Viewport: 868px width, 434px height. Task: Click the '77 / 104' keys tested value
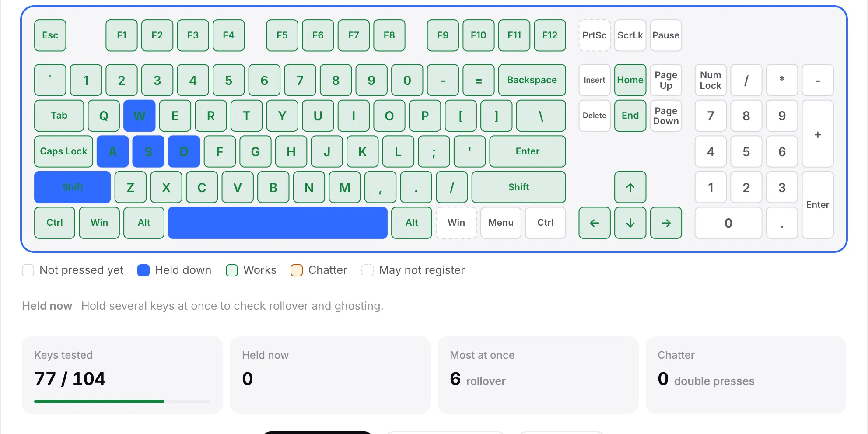(70, 379)
